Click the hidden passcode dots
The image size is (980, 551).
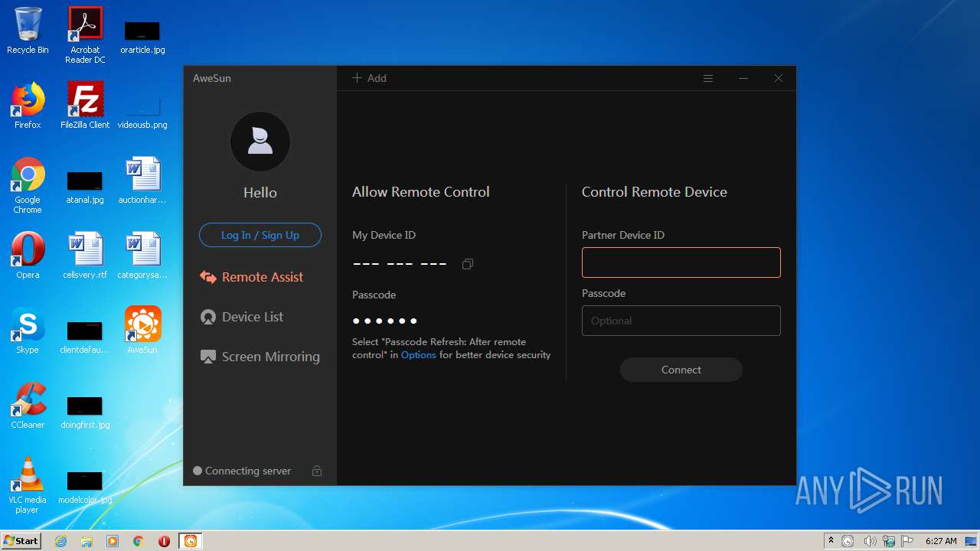[385, 321]
